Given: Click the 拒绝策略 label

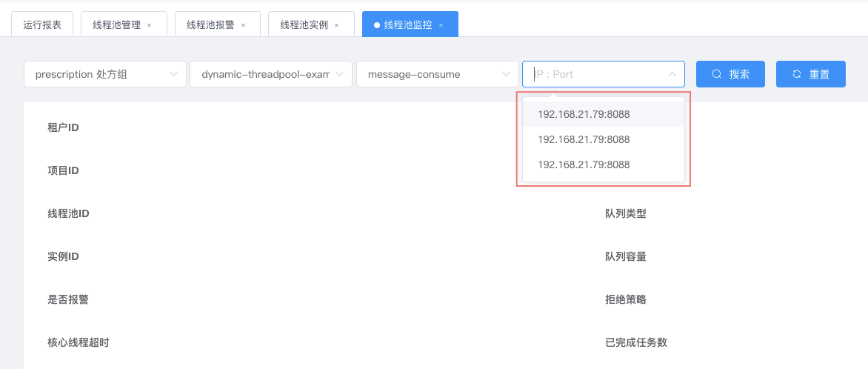Looking at the screenshot, I should click(x=626, y=300).
